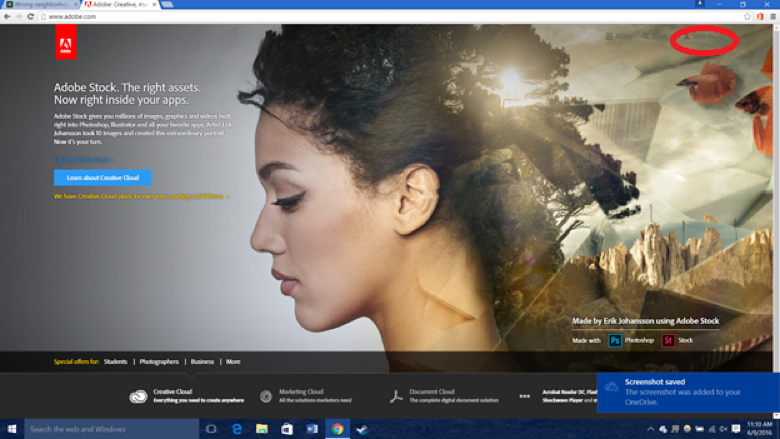Click the browser forward arrow

pos(18,16)
